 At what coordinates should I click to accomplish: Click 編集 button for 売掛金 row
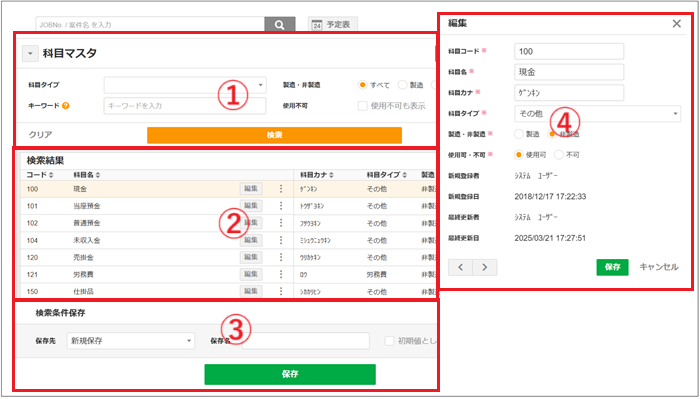coord(251,257)
